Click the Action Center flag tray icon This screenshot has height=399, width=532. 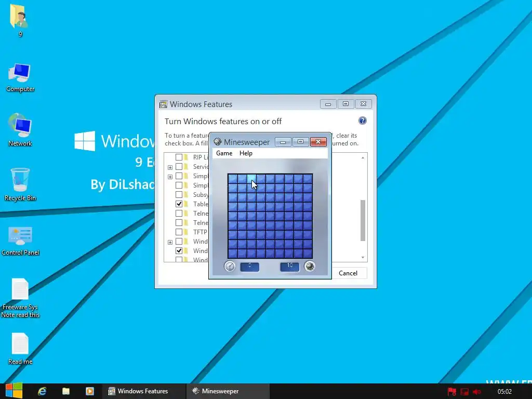[451, 392]
